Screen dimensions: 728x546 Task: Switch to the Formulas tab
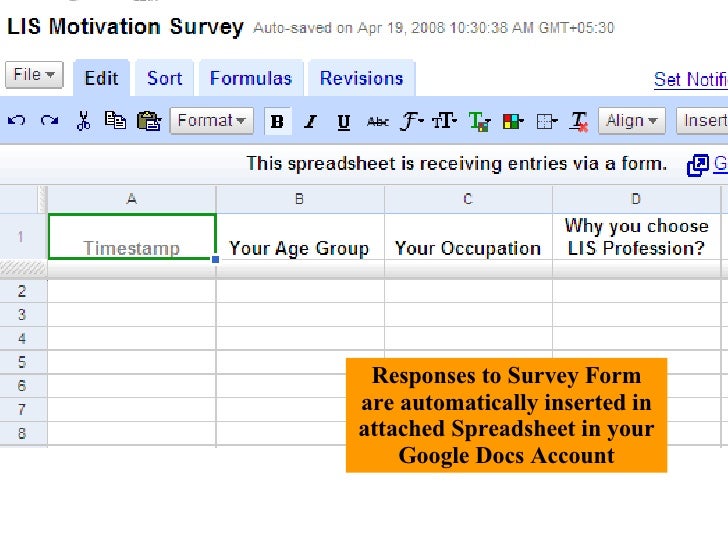coord(251,78)
